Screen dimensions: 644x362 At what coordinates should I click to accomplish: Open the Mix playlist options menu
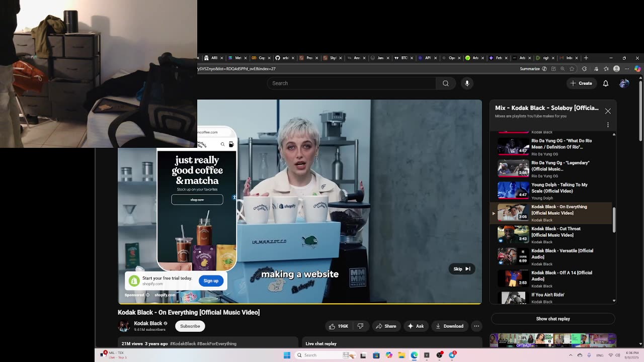tap(608, 125)
